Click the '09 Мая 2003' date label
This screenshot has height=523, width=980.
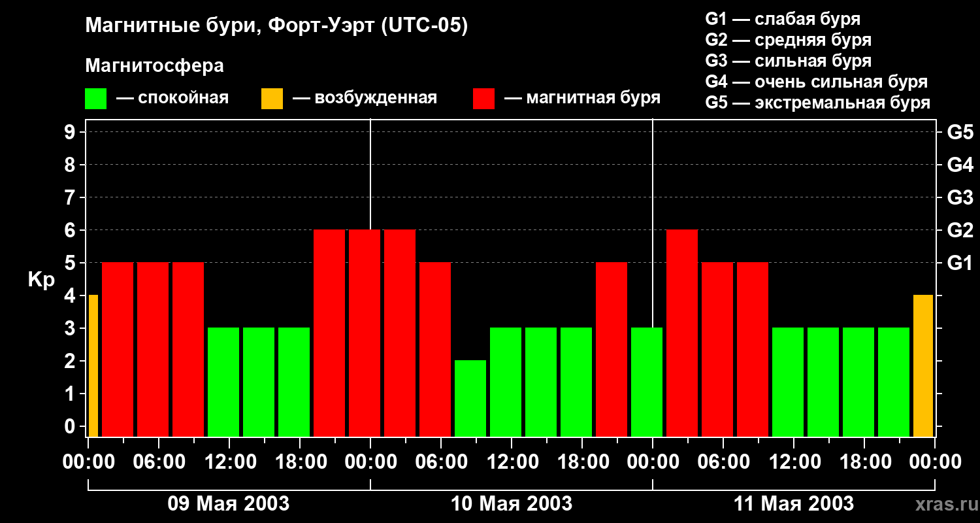pos(229,503)
